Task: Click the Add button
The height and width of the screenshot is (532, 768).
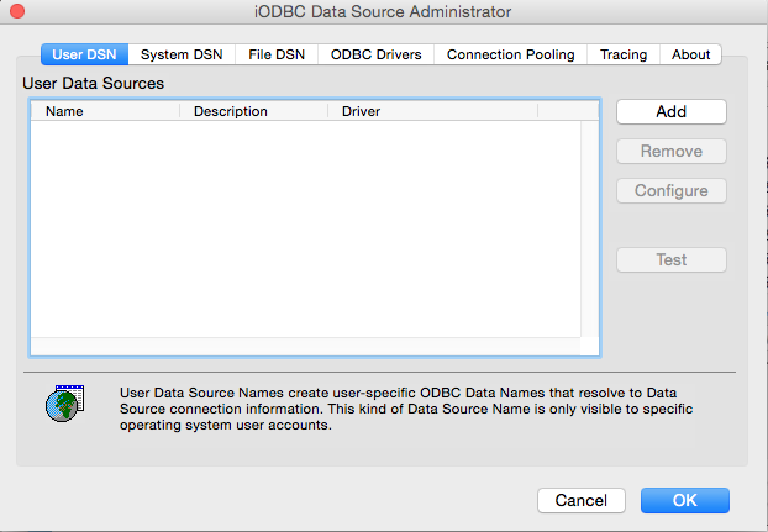Action: pyautogui.click(x=672, y=112)
